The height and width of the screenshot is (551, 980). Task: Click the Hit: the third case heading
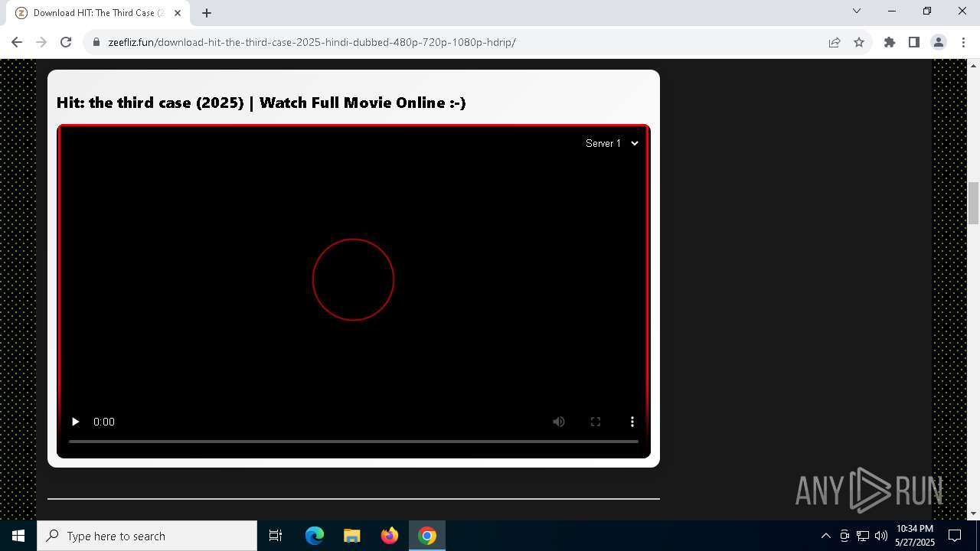point(261,103)
